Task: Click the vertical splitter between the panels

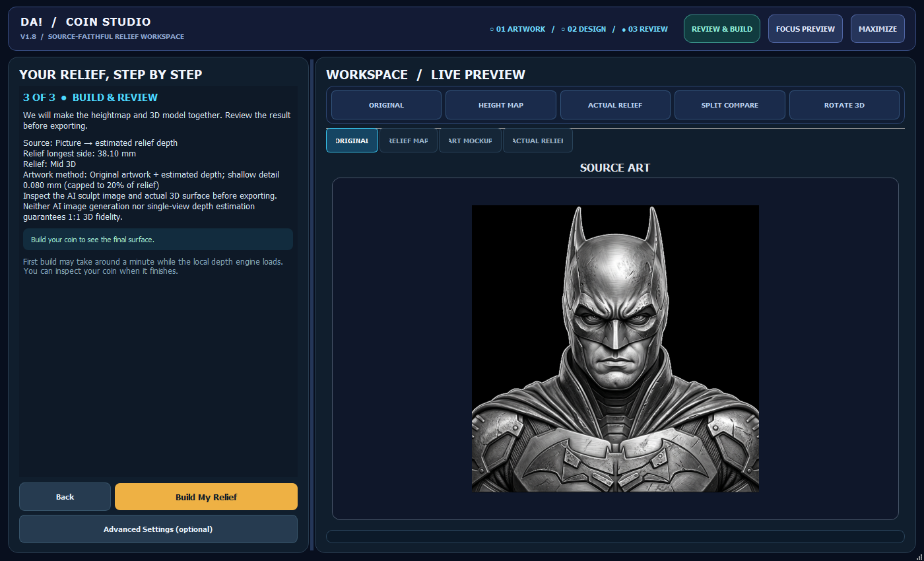Action: point(312,305)
